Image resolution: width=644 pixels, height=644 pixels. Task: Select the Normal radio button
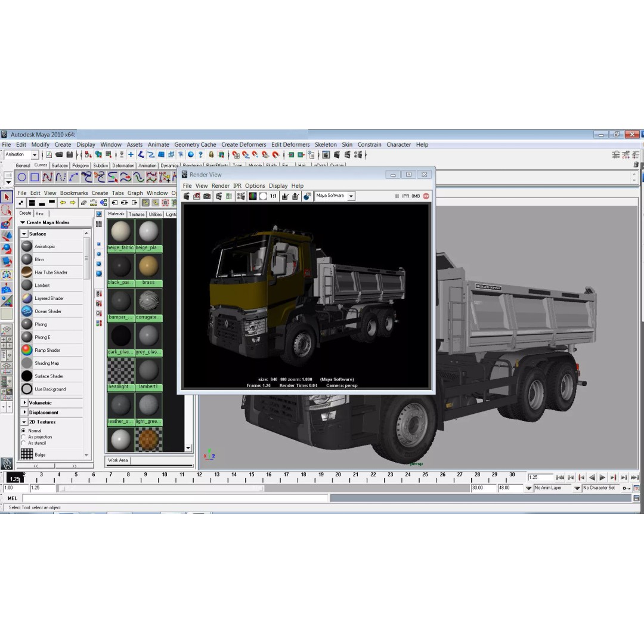click(23, 431)
